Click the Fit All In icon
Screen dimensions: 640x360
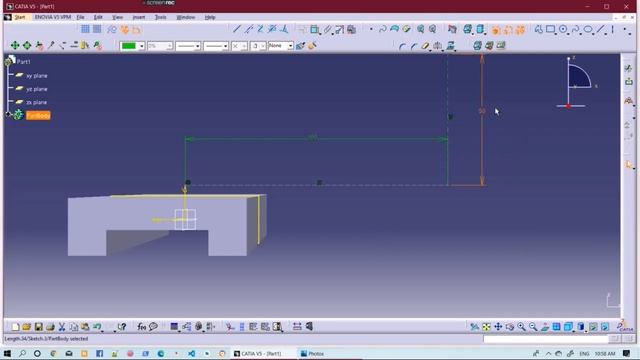486,327
